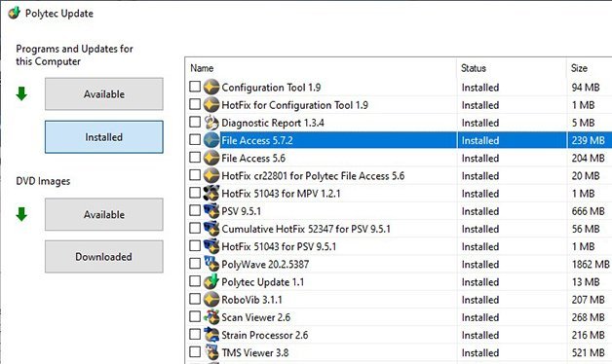Image resolution: width=612 pixels, height=364 pixels.
Task: Click the Scan Viewer 2.6 icon
Action: click(211, 317)
